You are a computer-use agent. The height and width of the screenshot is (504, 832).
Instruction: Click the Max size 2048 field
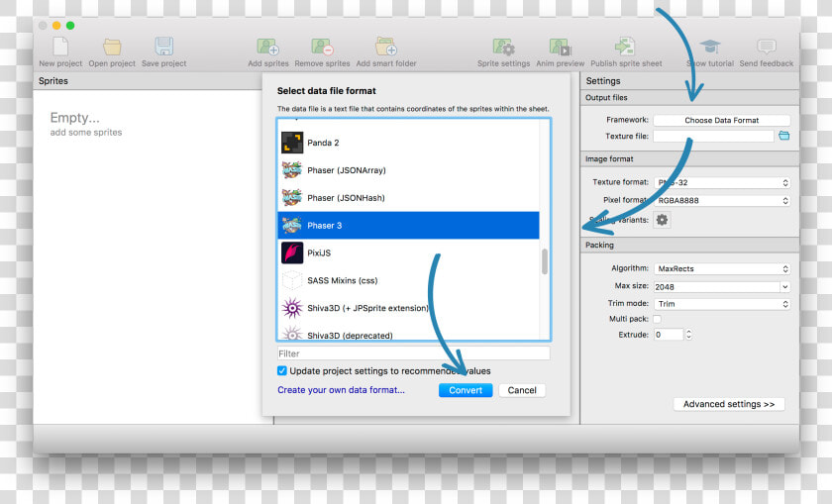point(716,287)
